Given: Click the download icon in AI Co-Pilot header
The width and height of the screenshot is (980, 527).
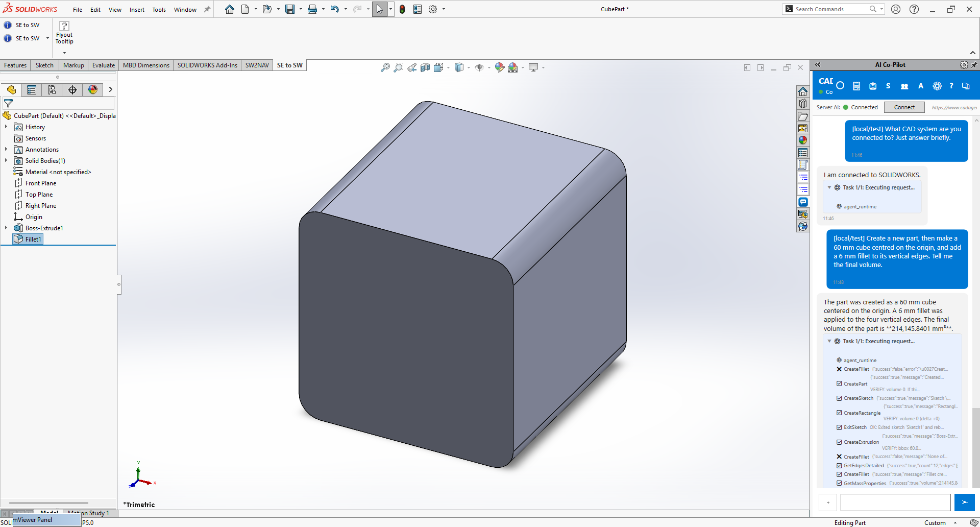Looking at the screenshot, I should (x=873, y=86).
